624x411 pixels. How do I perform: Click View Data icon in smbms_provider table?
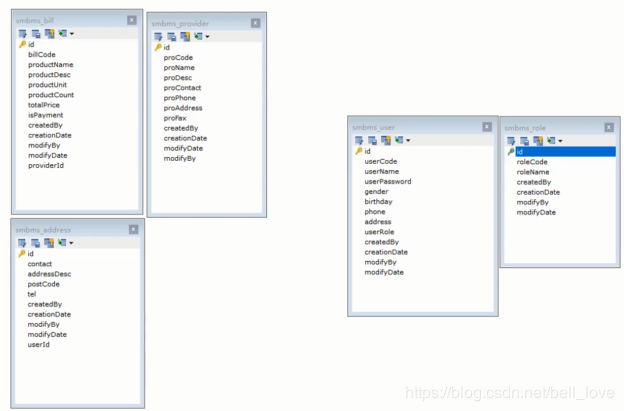199,36
